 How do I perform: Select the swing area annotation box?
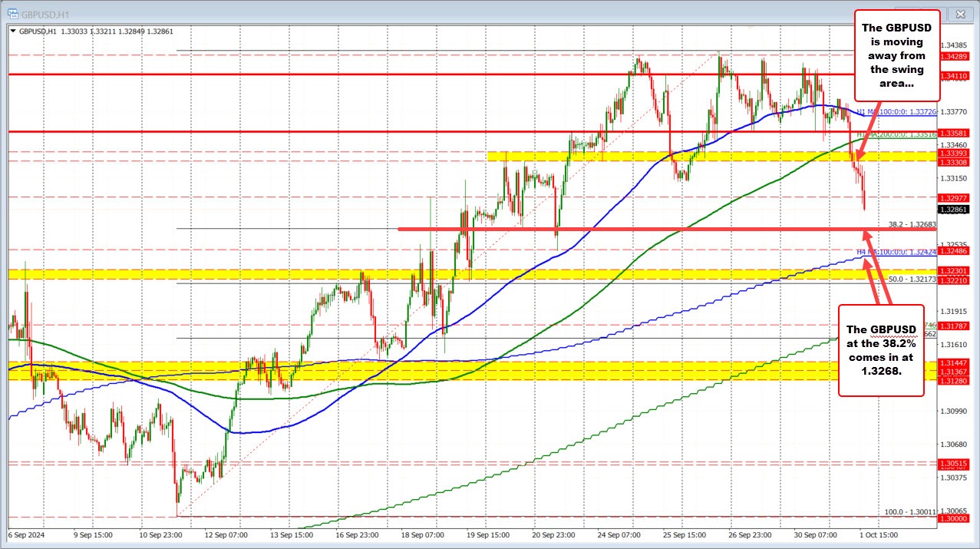click(896, 55)
